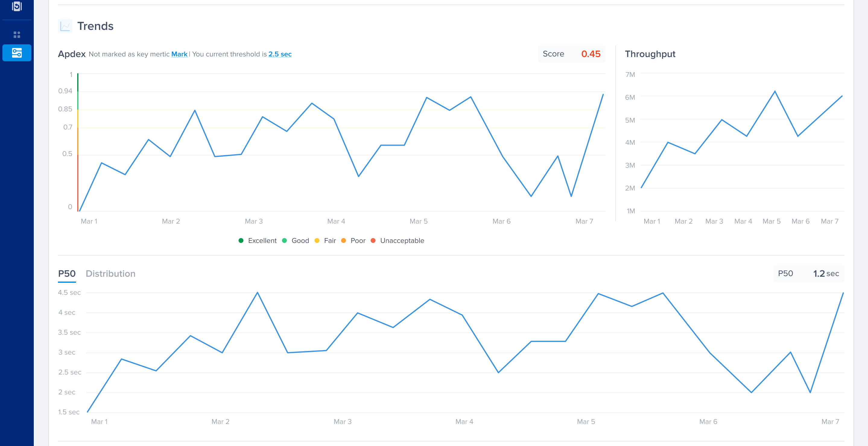Click the Throughput chart title

(x=650, y=54)
